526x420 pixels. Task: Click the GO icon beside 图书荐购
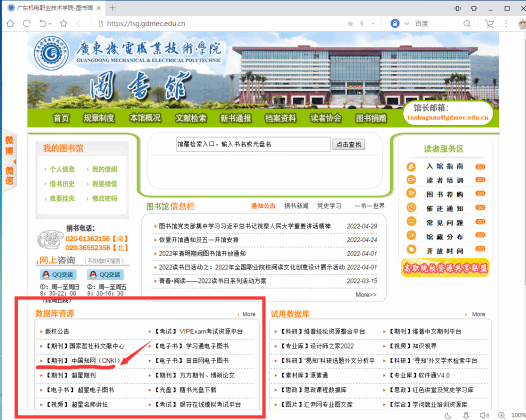click(480, 194)
